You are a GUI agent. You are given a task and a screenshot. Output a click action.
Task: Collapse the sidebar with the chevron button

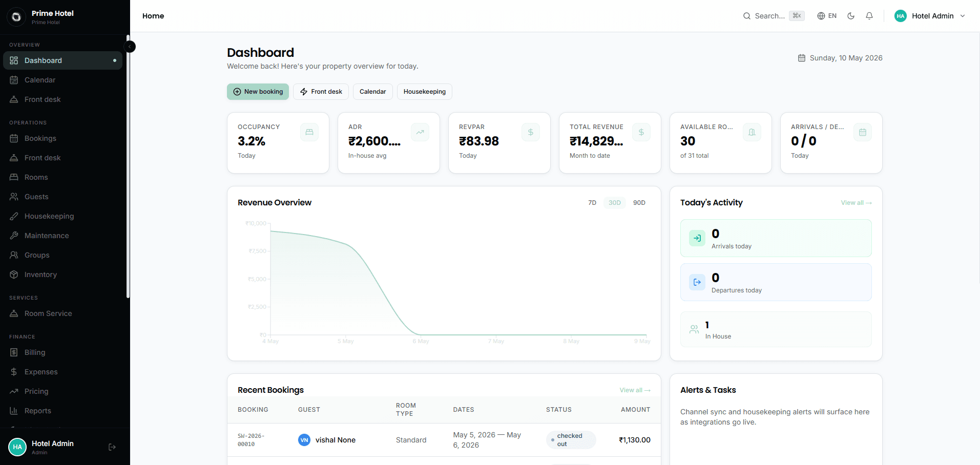point(130,47)
